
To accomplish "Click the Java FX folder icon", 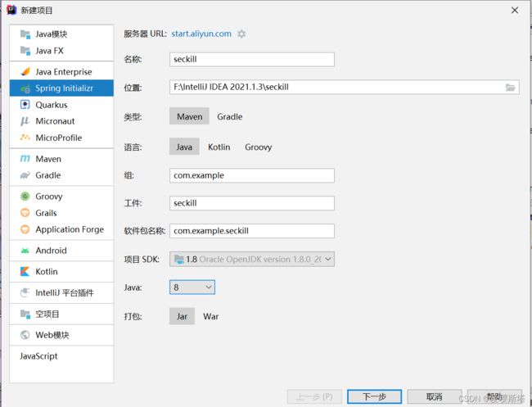I will 25,51.
